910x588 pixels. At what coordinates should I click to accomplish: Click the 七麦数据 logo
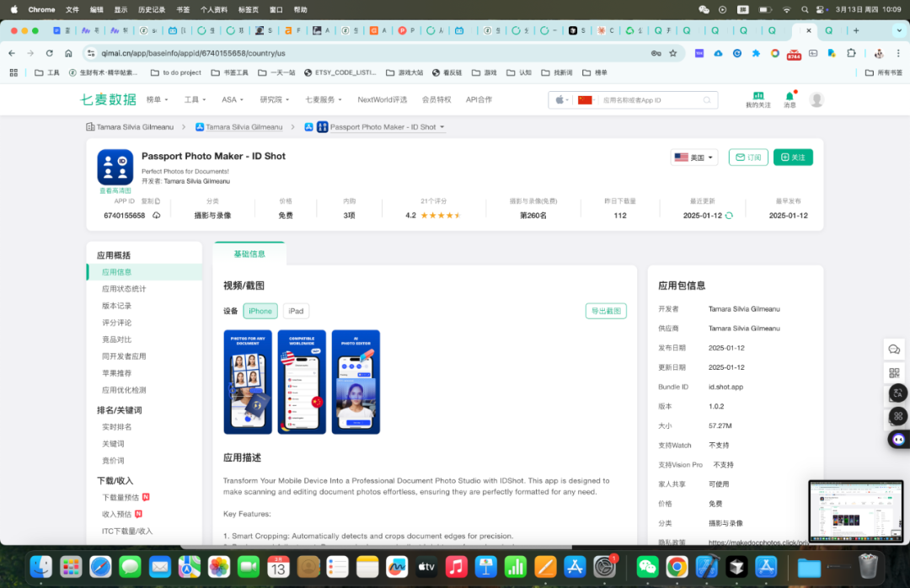click(x=108, y=100)
